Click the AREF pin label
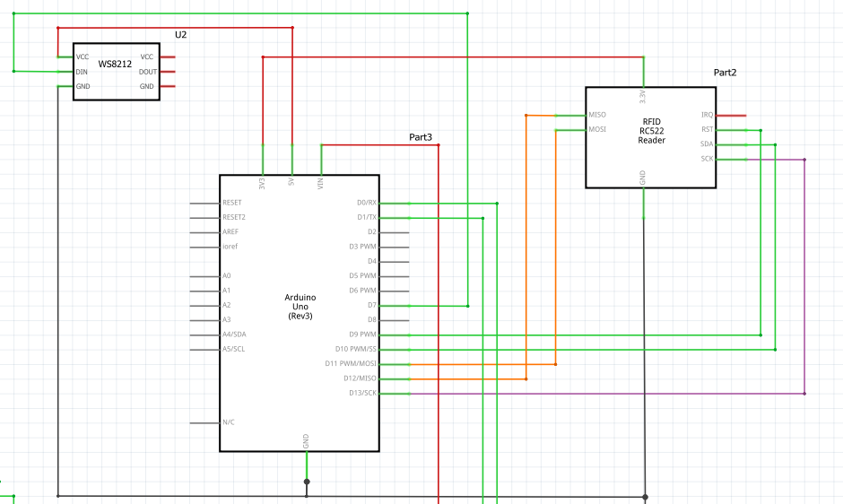This screenshot has width=843, height=504. coord(230,232)
